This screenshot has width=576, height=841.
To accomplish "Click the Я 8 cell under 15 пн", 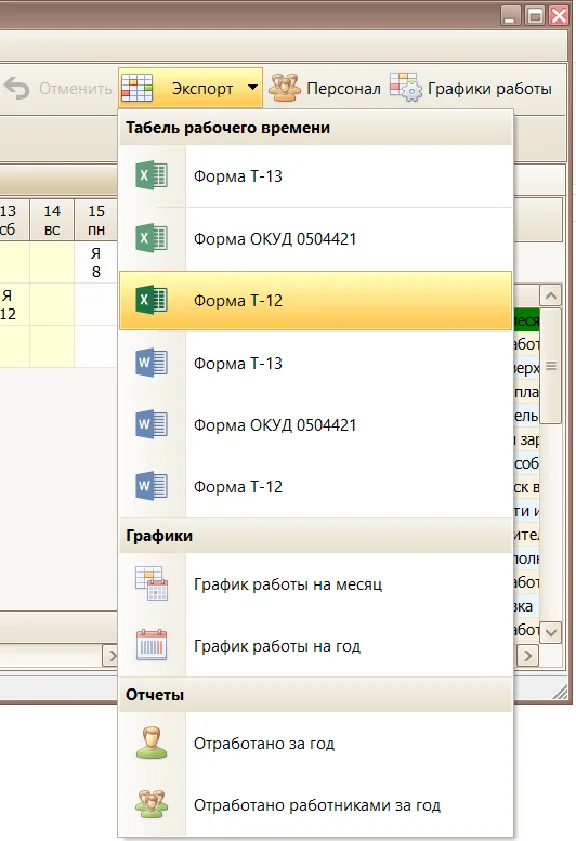I will 96,262.
